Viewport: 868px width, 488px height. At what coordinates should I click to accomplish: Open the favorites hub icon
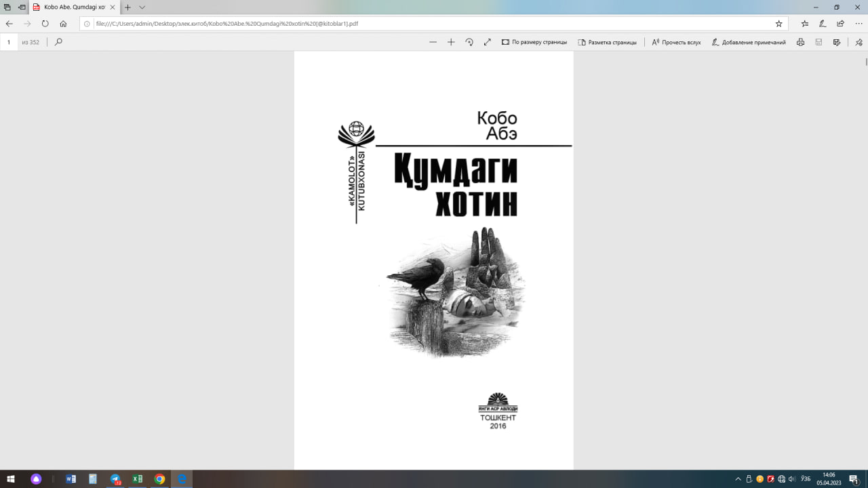pos(804,23)
